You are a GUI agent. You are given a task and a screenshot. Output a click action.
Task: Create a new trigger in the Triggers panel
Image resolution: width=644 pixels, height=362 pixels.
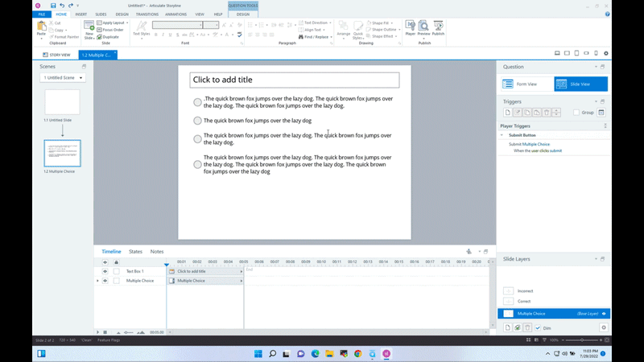pyautogui.click(x=507, y=113)
